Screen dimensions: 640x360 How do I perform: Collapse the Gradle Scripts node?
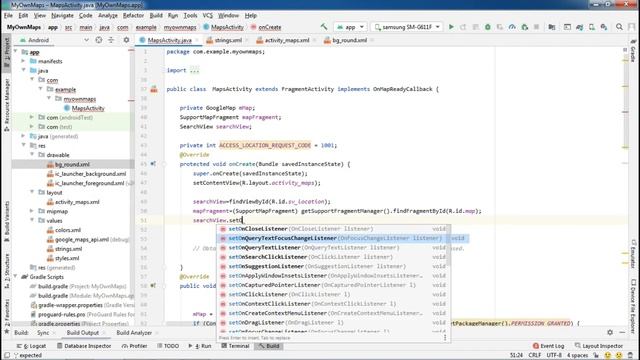coord(16,277)
